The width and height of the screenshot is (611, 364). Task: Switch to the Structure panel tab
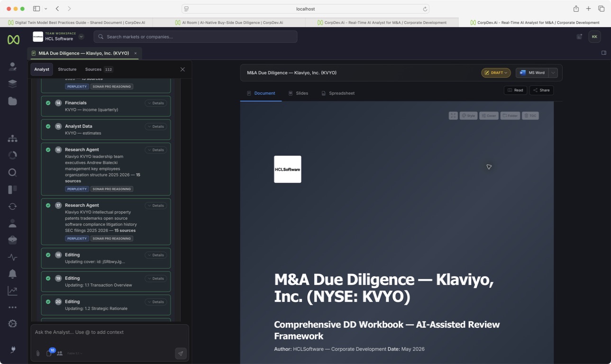[67, 69]
